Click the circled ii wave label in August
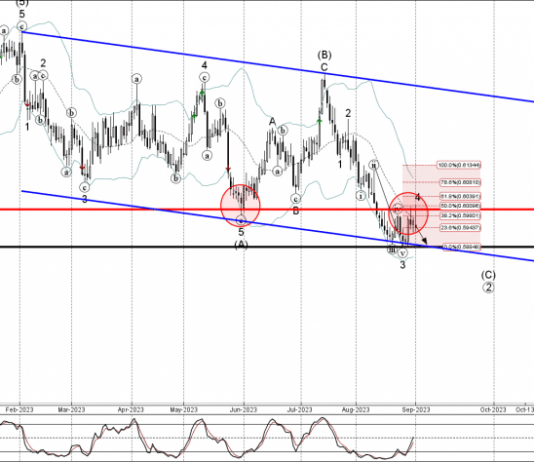The height and width of the screenshot is (462, 534). (x=374, y=165)
